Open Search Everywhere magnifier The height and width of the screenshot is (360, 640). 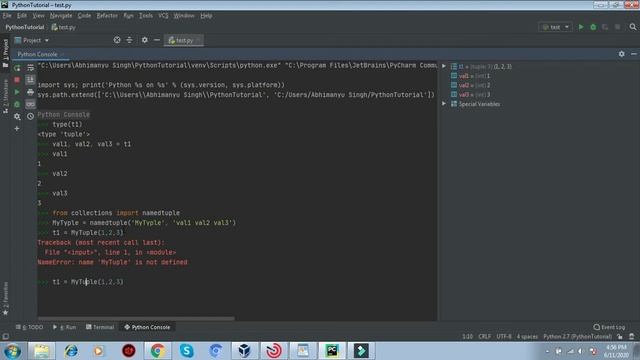pos(633,27)
